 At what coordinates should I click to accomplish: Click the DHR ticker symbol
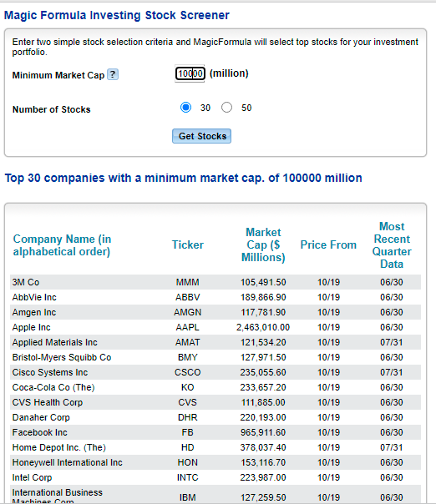click(188, 417)
